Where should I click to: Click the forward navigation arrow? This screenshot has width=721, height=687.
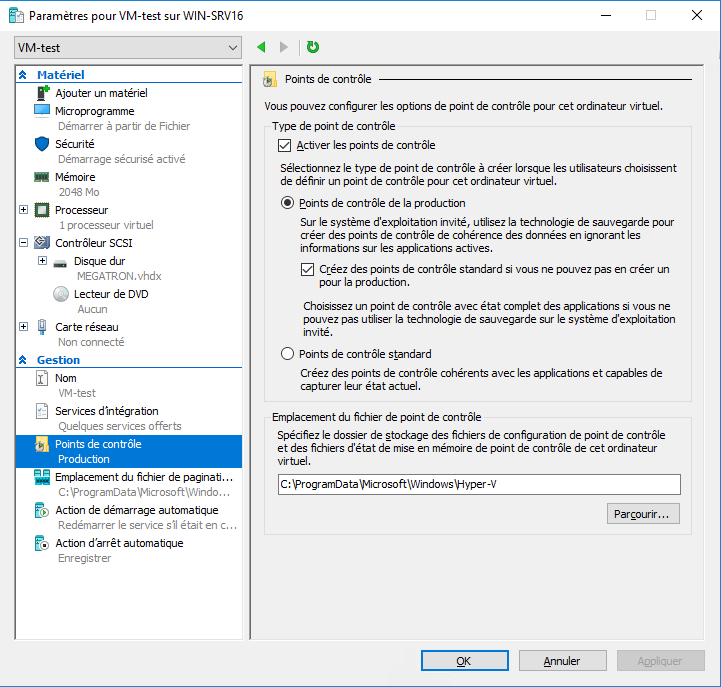pyautogui.click(x=284, y=47)
